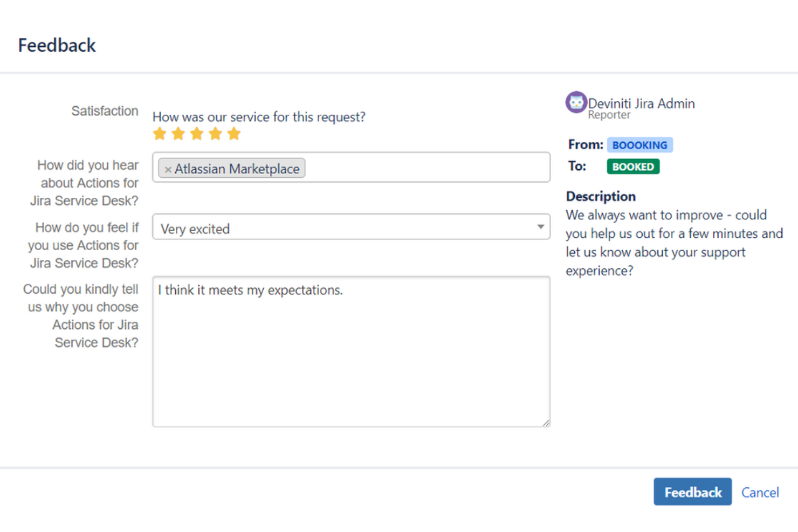Click the 'From:' label
Screen dimensions: 798x532
586,144
